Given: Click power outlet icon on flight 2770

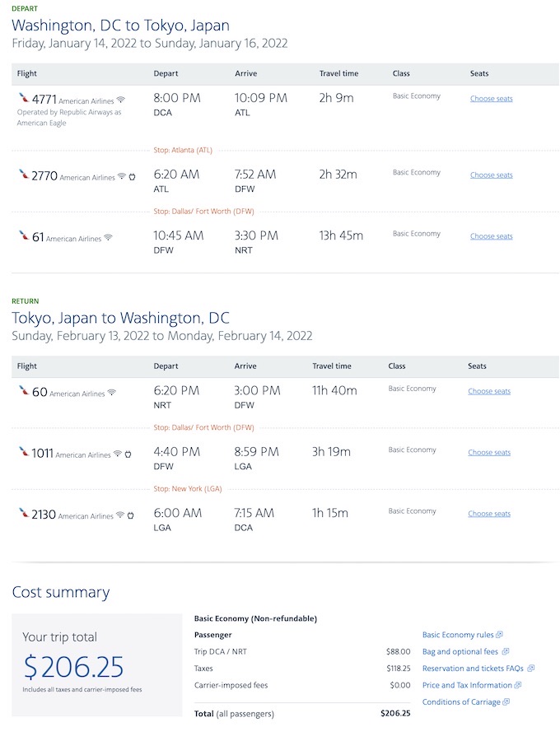Looking at the screenshot, I should (x=133, y=177).
